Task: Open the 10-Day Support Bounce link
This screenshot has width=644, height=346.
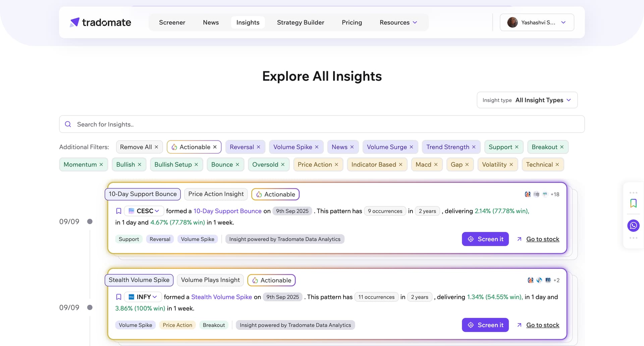Action: [x=227, y=211]
